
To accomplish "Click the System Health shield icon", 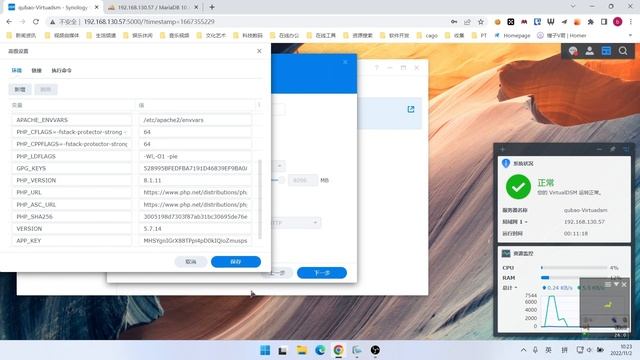I will pos(506,163).
